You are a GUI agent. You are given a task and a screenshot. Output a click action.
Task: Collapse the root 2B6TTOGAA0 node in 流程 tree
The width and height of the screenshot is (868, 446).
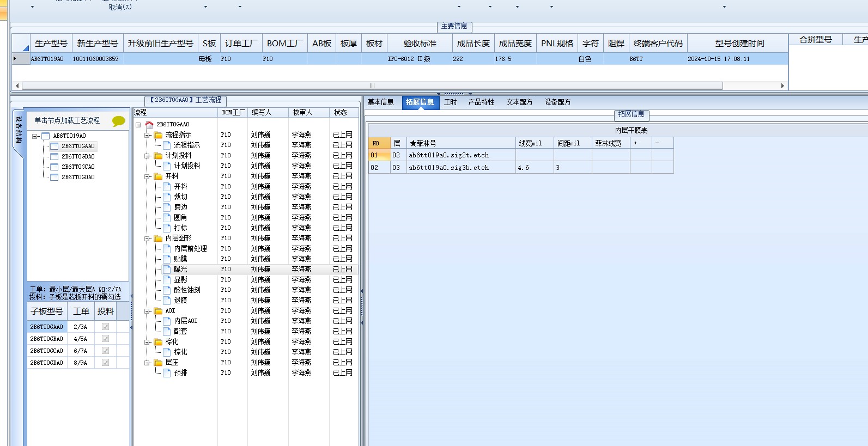tap(138, 125)
